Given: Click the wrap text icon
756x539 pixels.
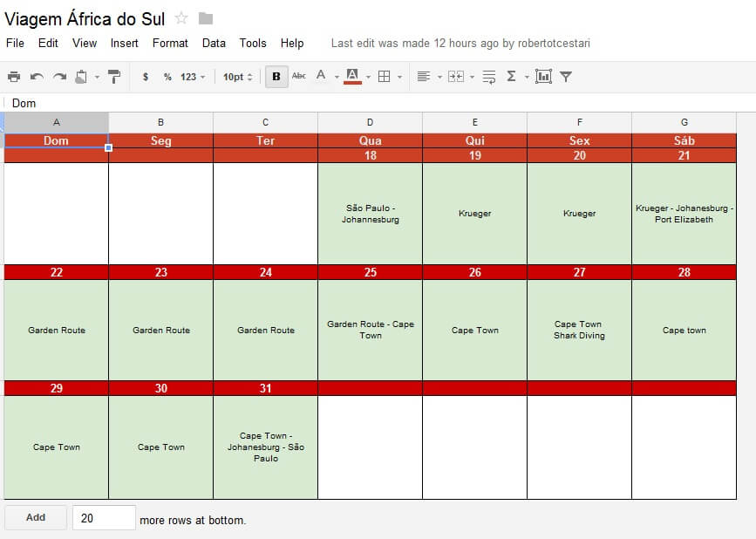Looking at the screenshot, I should [489, 77].
